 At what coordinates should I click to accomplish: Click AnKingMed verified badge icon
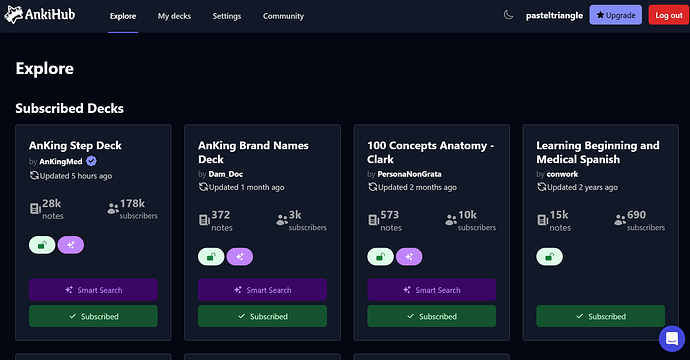(91, 161)
